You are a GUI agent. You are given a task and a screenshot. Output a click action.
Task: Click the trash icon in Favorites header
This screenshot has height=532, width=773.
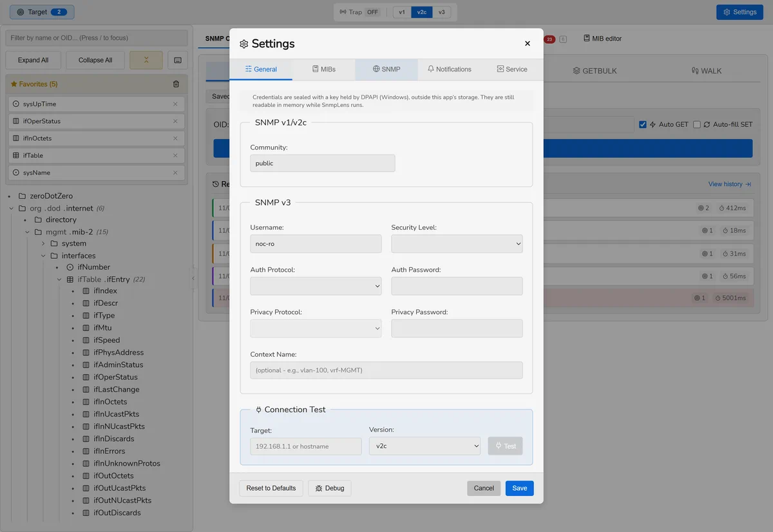[176, 84]
